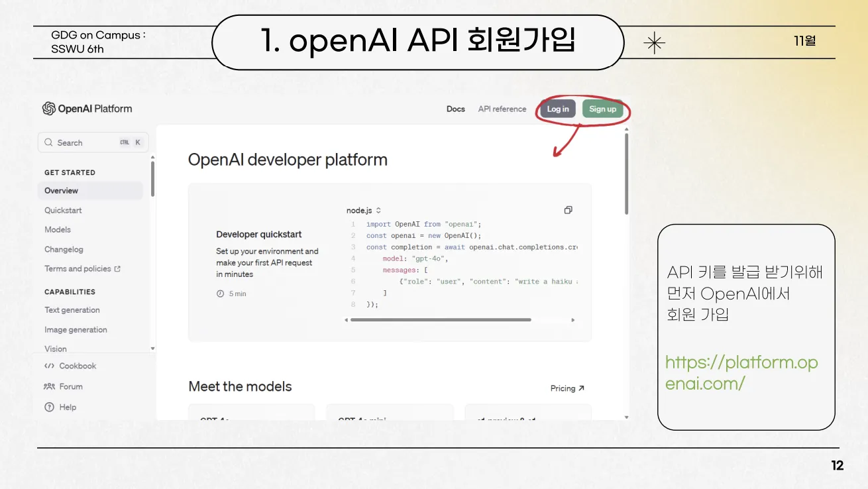Click the 5 min clock icon
868x489 pixels.
[221, 294]
